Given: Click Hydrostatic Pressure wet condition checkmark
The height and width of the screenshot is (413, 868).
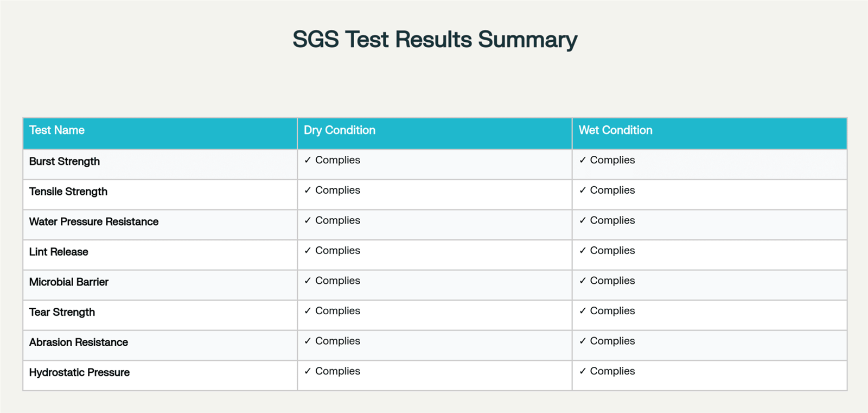Looking at the screenshot, I should tap(583, 371).
